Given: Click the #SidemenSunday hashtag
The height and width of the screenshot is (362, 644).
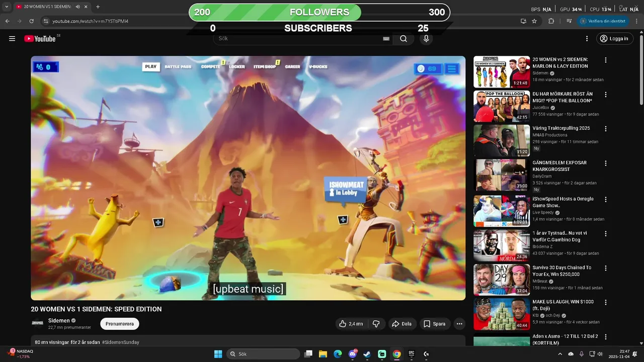Looking at the screenshot, I should 121,342.
